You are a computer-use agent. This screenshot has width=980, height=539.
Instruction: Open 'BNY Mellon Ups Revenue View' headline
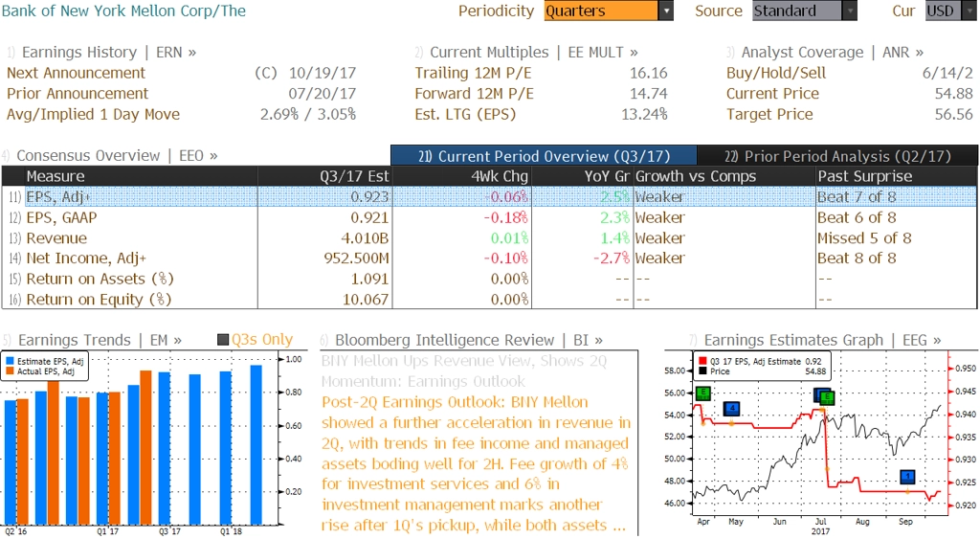[464, 371]
